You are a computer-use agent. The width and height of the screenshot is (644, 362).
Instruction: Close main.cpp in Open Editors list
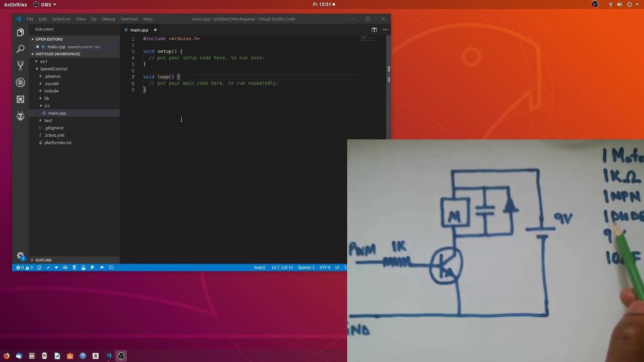point(37,47)
